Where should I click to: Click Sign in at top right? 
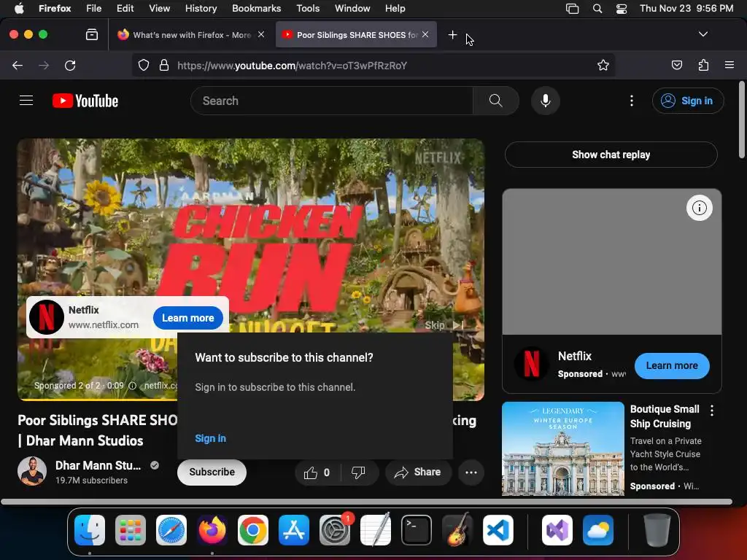(688, 101)
